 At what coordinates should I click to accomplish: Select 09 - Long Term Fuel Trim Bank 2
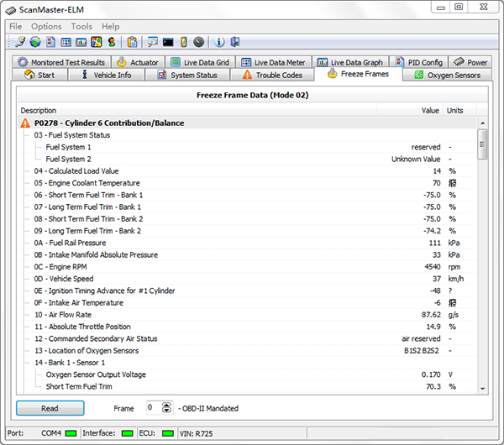247,231
